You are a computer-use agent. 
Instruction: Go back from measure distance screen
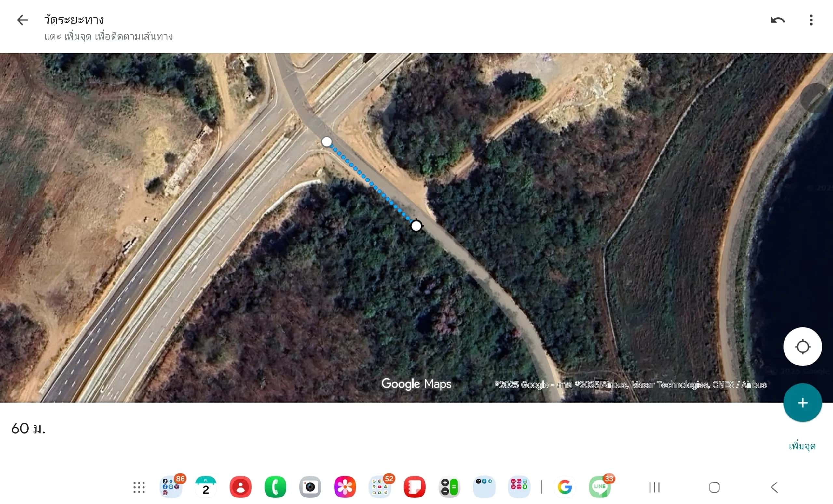tap(22, 20)
